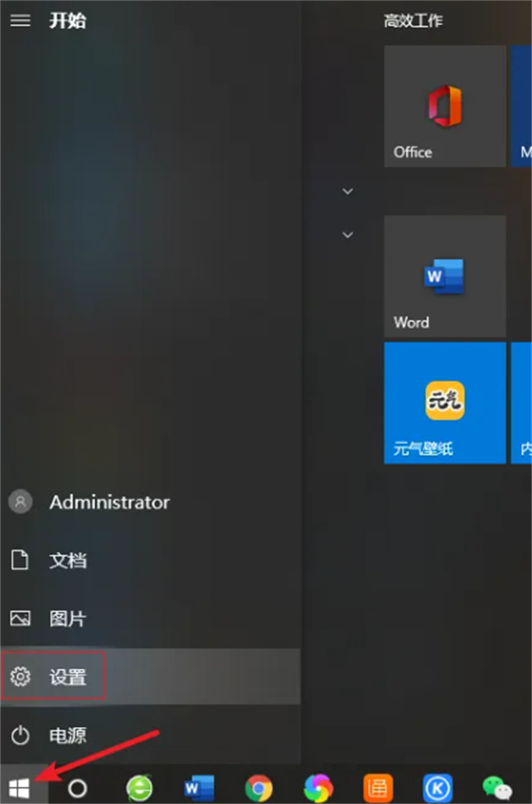Image resolution: width=532 pixels, height=804 pixels.
Task: Open 设置 settings
Action: (x=150, y=677)
